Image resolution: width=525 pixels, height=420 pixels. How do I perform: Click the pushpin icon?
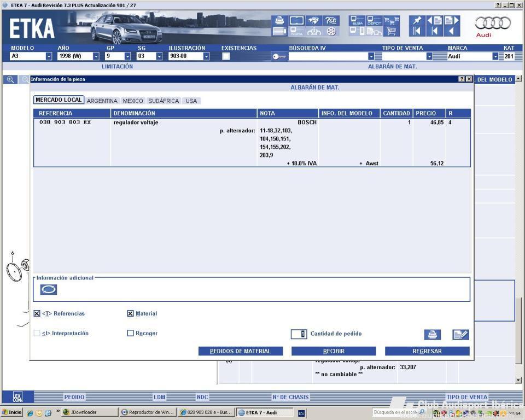[x=417, y=20]
